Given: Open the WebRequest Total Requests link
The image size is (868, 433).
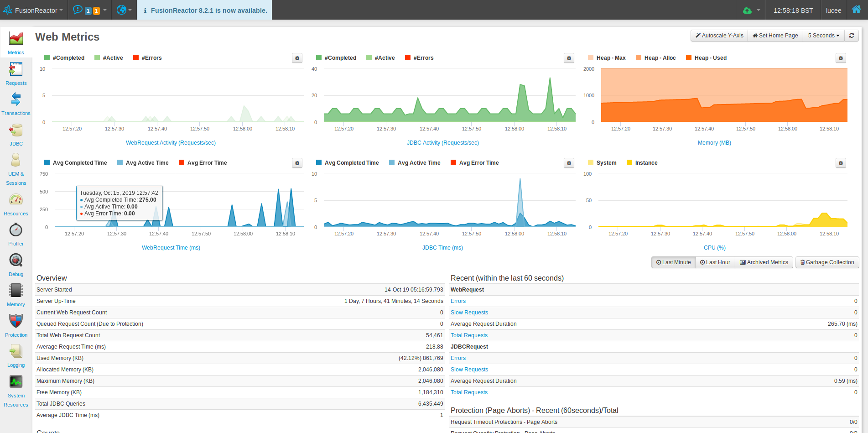Looking at the screenshot, I should (x=469, y=335).
